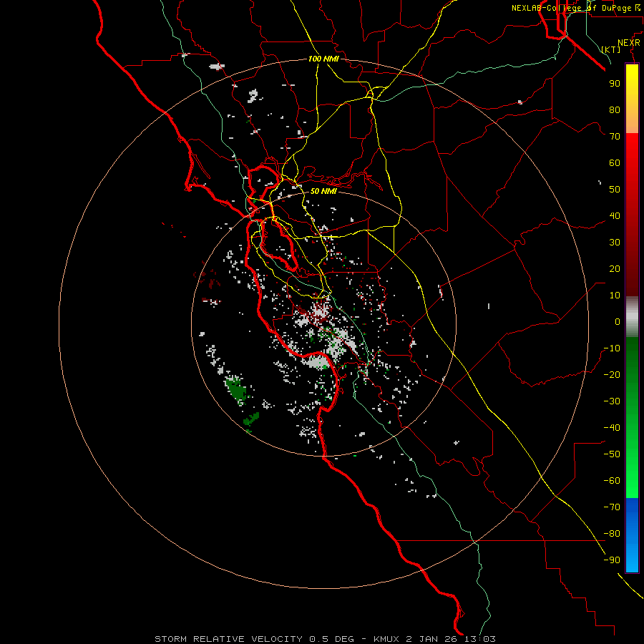
Task: Click the [KT] units label above color bar
Action: tap(611, 49)
